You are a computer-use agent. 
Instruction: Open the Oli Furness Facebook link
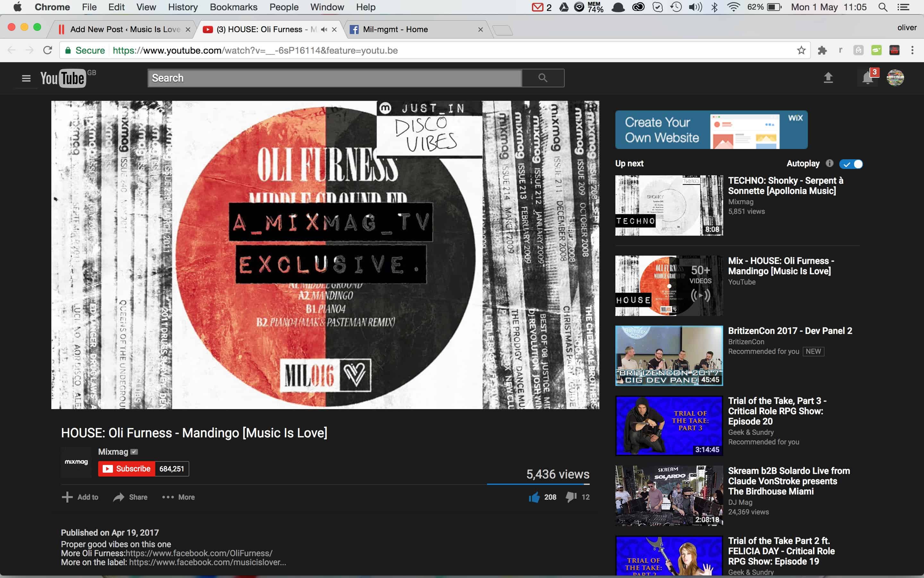coord(199,553)
